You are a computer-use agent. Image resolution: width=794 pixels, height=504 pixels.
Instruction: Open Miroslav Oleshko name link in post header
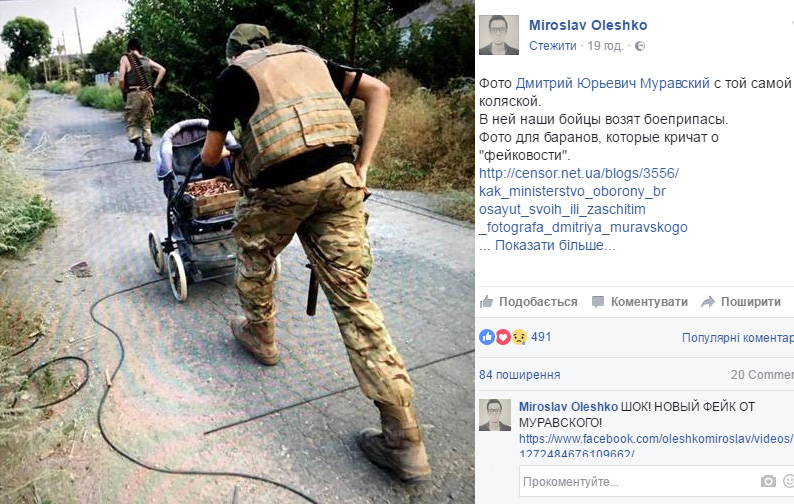click(x=588, y=25)
